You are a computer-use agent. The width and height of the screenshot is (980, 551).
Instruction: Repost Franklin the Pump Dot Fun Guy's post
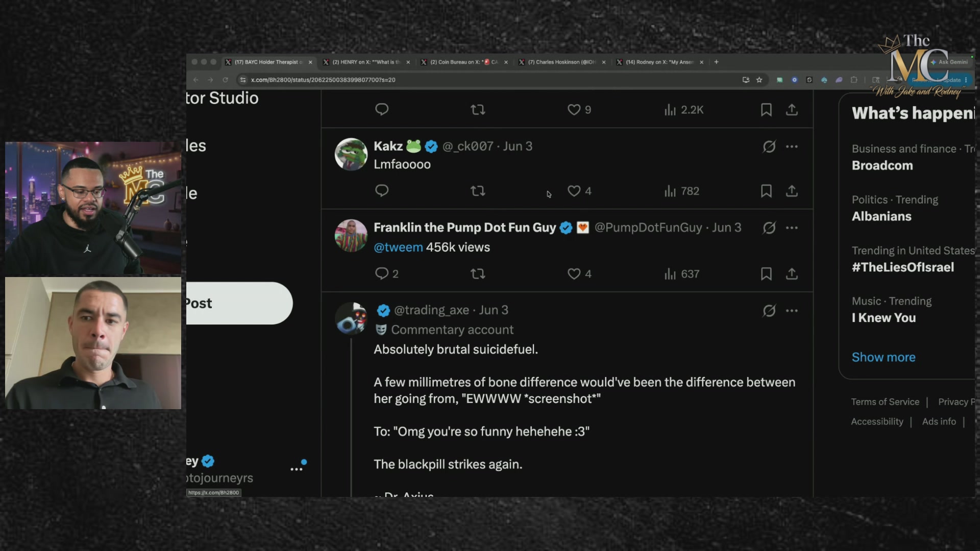click(x=478, y=273)
